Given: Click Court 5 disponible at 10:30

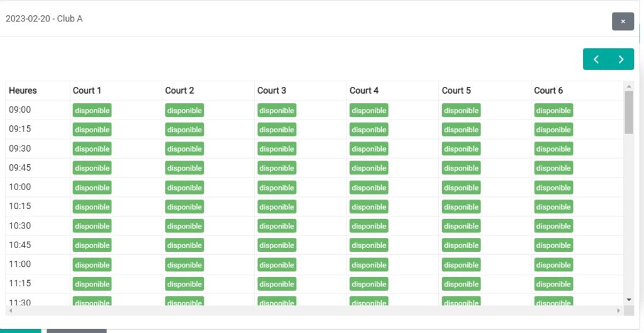Looking at the screenshot, I should [x=461, y=226].
